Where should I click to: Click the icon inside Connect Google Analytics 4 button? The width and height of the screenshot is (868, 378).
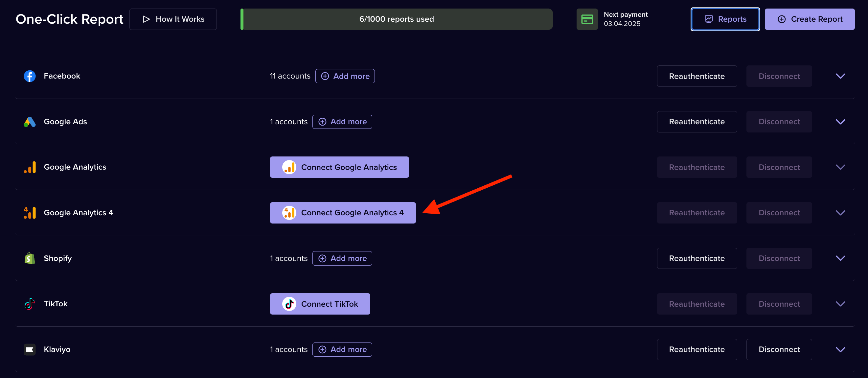[289, 213]
